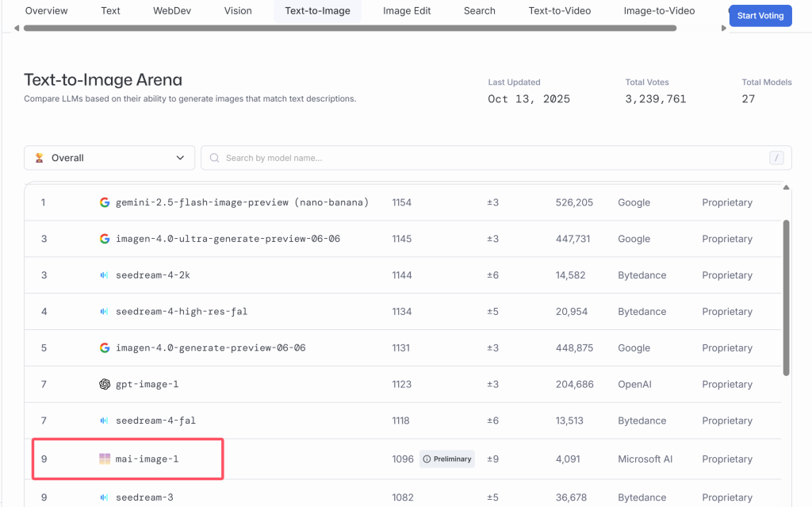Click Microsoft icon beside mai-image-1
Viewport: 812px width, 507px height.
coord(104,459)
